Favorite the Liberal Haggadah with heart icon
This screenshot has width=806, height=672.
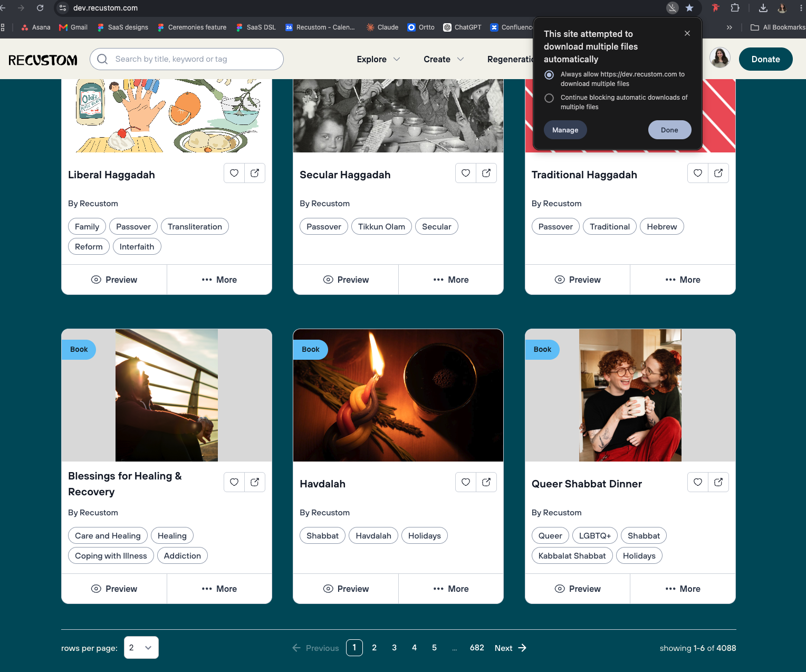coord(234,173)
